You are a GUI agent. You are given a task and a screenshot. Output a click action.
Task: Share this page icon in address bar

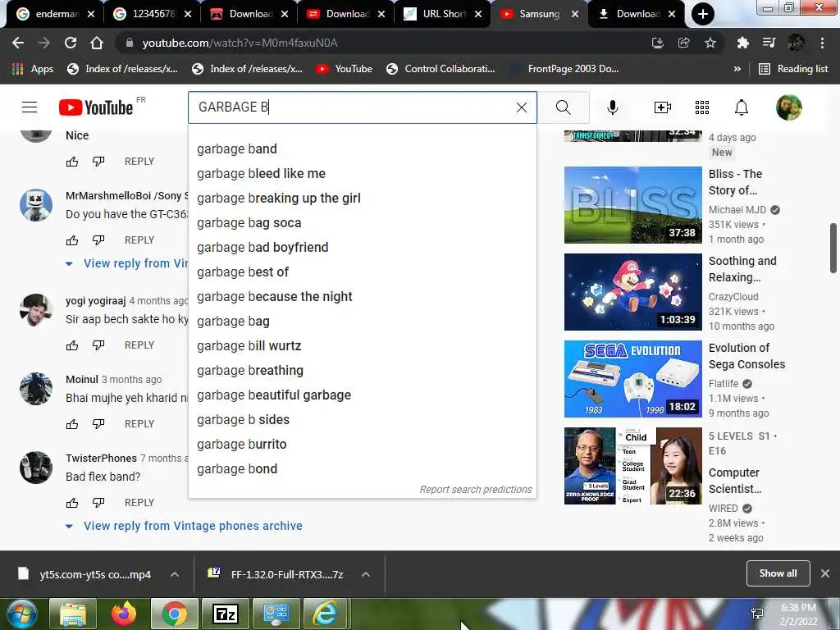[x=684, y=43]
